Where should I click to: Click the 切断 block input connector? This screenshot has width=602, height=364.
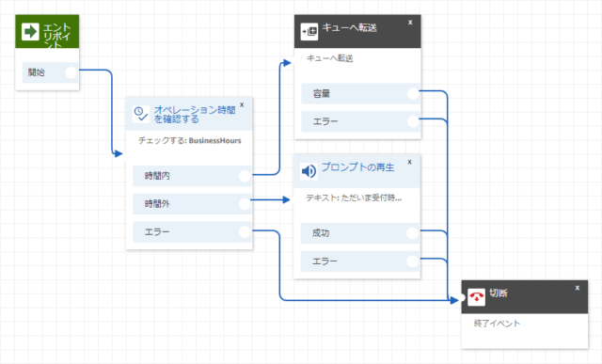click(x=462, y=297)
